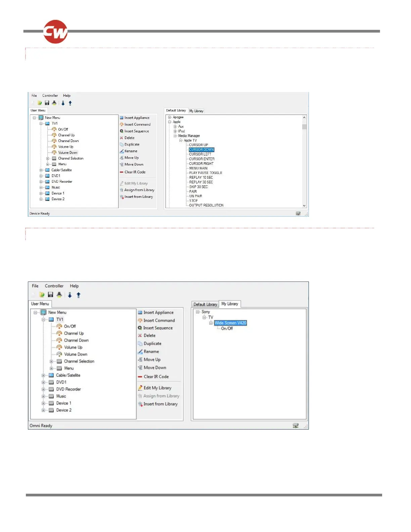Click the network status icon in upper screenshot status bar
The height and width of the screenshot is (532, 411).
click(298, 214)
